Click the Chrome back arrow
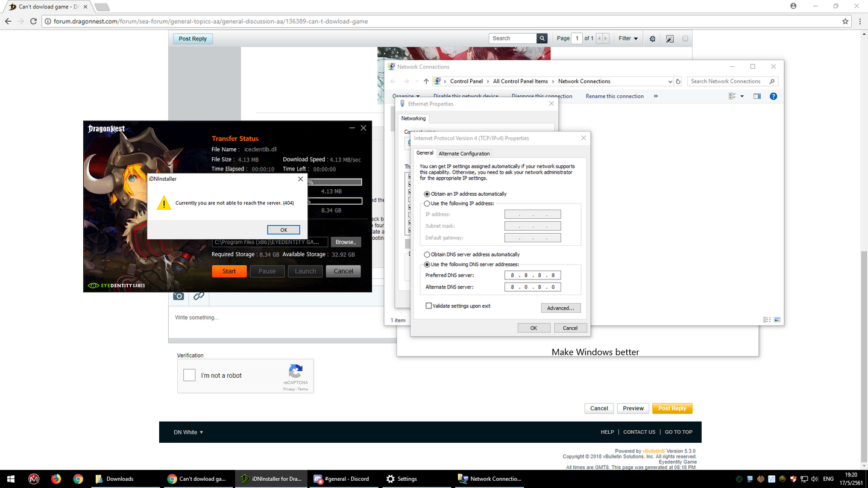 8,21
